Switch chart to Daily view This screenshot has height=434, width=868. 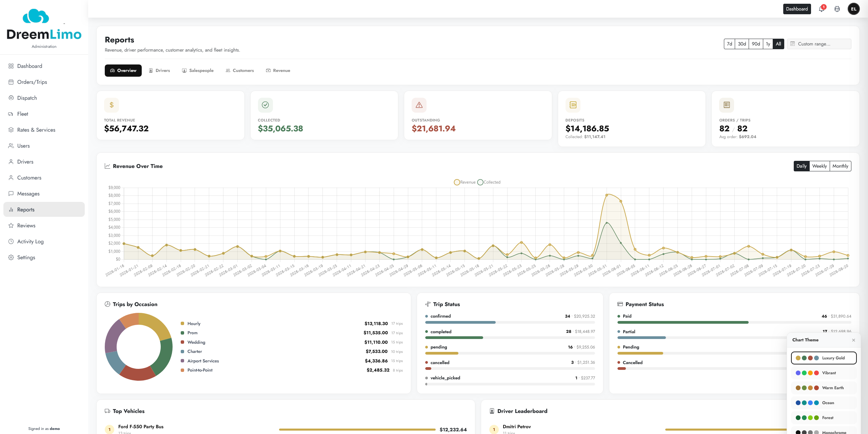pos(802,166)
